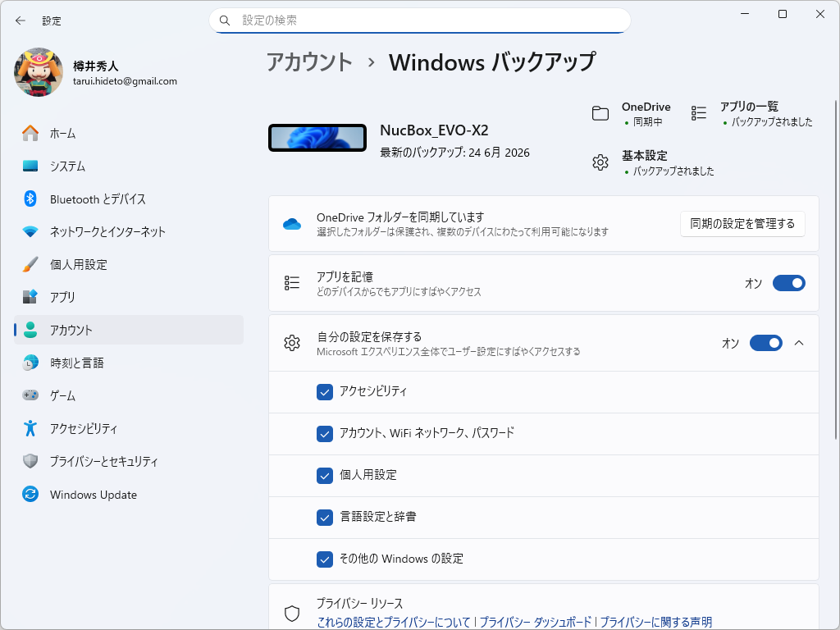The width and height of the screenshot is (840, 630).
Task: Click the 個人用設定 paintbrush icon
Action: tap(30, 264)
